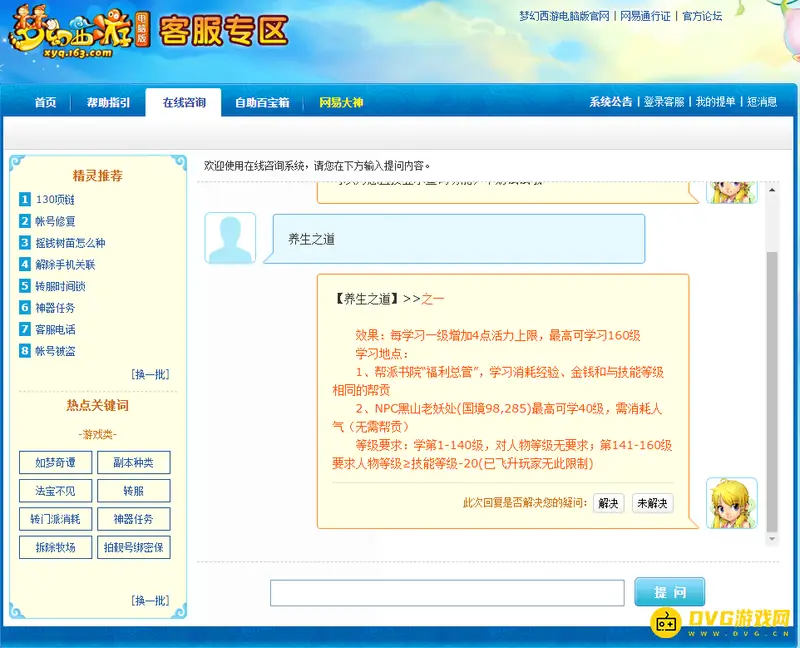Click the number 5 badge beside 转服时间锁
800x648 pixels.
pyautogui.click(x=25, y=286)
